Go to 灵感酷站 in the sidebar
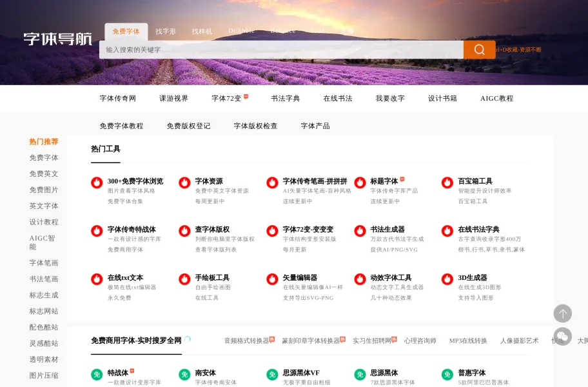 (x=44, y=344)
